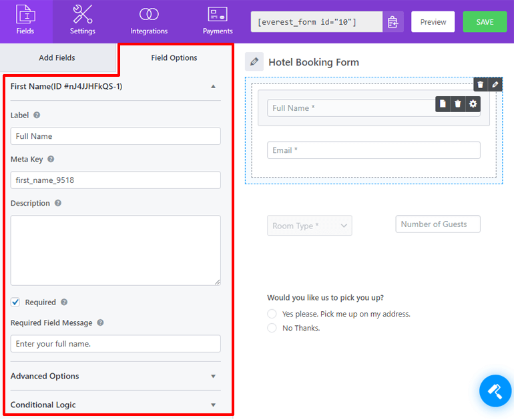The width and height of the screenshot is (514, 420).
Task: Edit form title with pencil icon
Action: (x=254, y=61)
